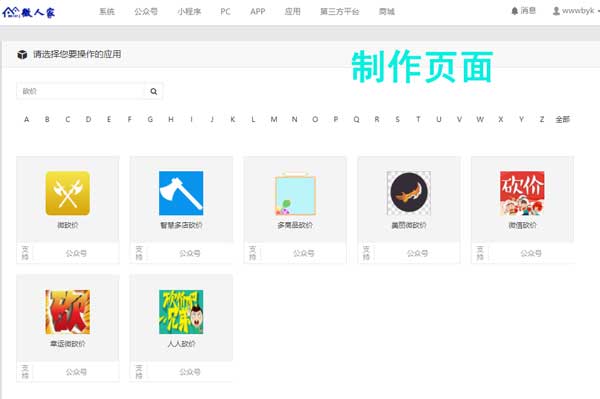The width and height of the screenshot is (600, 399).
Task: Filter apps by letter V
Action: 460,119
